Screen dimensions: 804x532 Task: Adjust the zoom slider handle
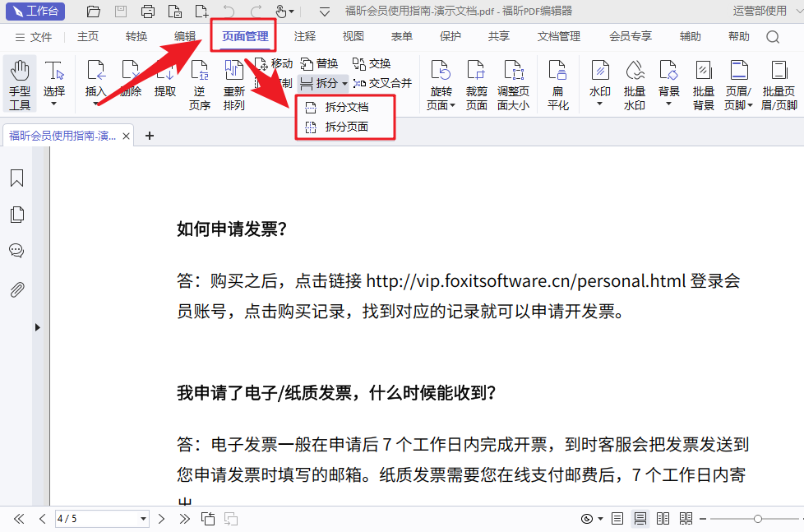point(757,519)
